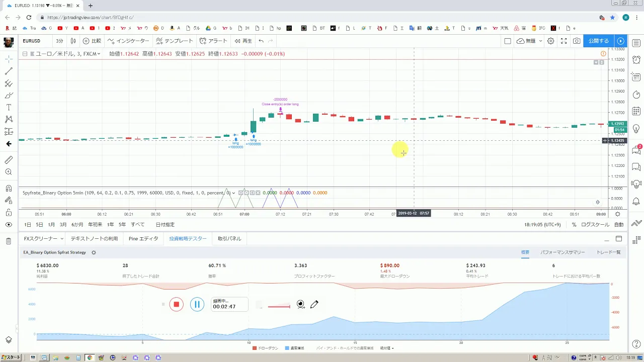
Task: Start bar replay with 再生
Action: tap(243, 41)
